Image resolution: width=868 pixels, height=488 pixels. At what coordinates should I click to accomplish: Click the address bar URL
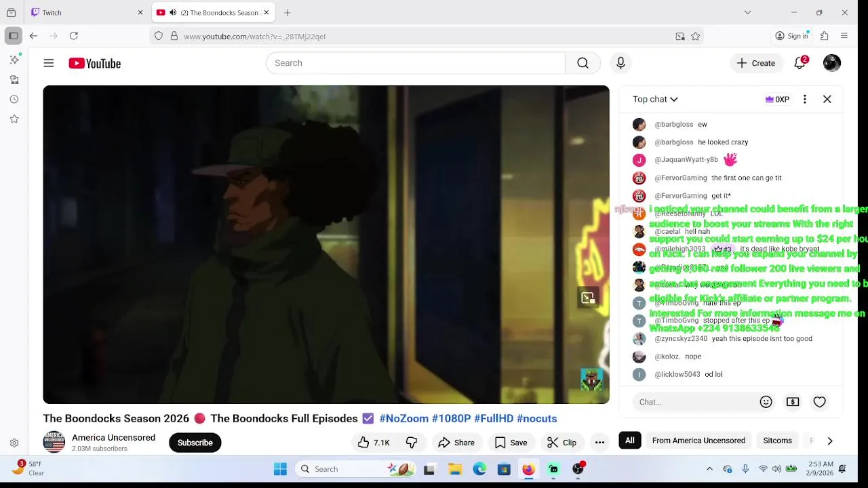point(254,36)
